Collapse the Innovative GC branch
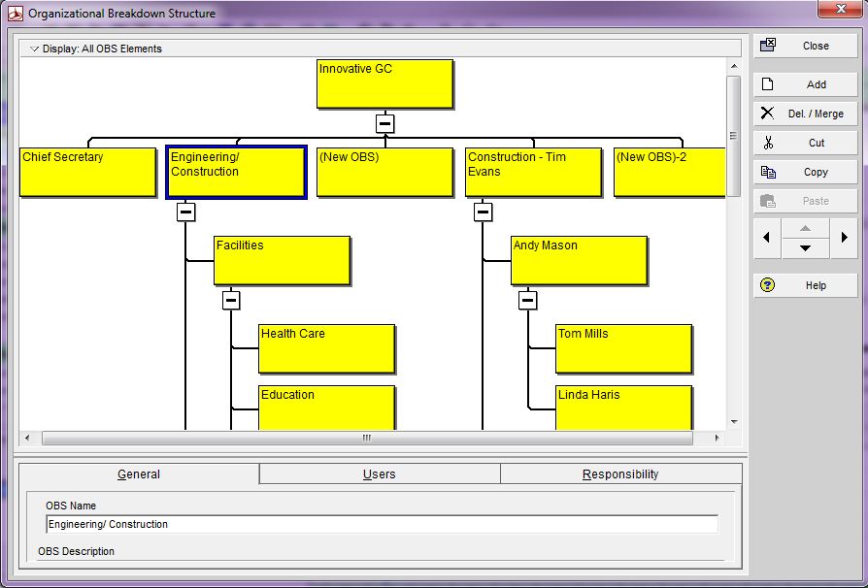 (x=384, y=123)
